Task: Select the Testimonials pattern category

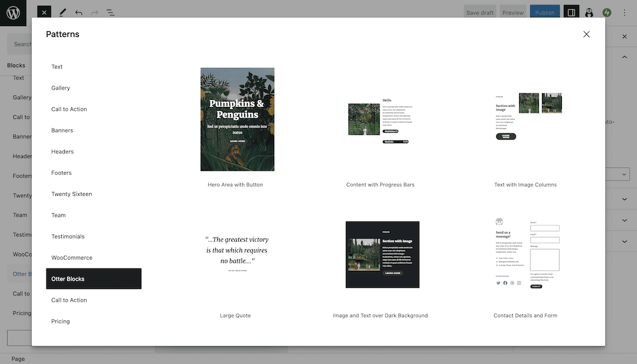Action: click(94, 236)
